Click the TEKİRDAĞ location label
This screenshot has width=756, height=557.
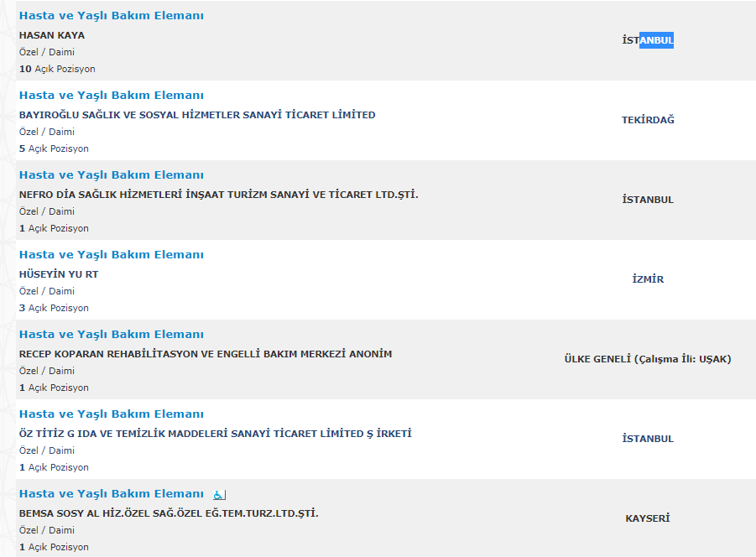pos(648,120)
